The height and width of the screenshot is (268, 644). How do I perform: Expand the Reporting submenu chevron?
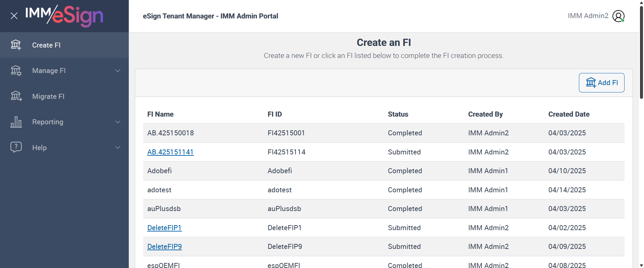[118, 122]
